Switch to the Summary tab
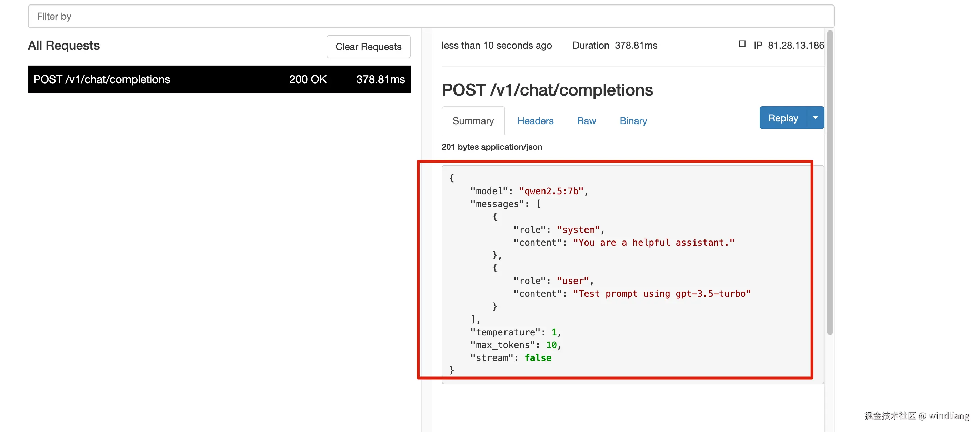Viewport: 980px width, 432px height. (x=473, y=121)
